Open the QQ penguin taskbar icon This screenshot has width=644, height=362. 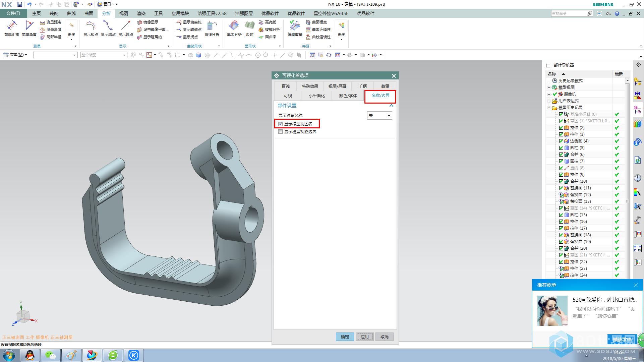coord(30,355)
